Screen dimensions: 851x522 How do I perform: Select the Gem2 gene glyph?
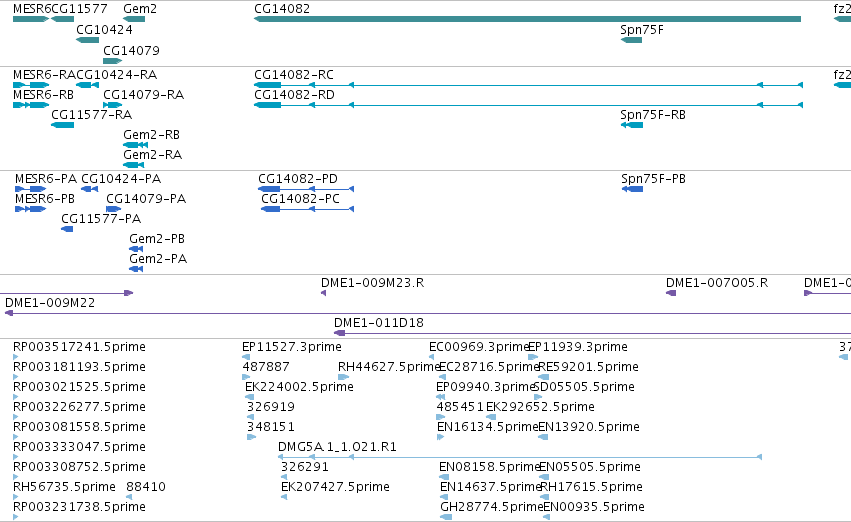(x=134, y=19)
